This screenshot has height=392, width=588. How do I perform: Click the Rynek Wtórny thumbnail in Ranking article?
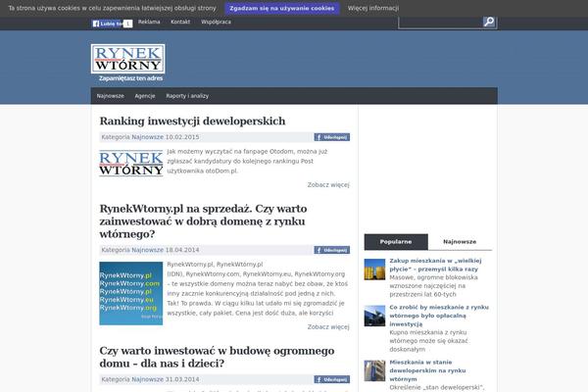click(x=131, y=164)
